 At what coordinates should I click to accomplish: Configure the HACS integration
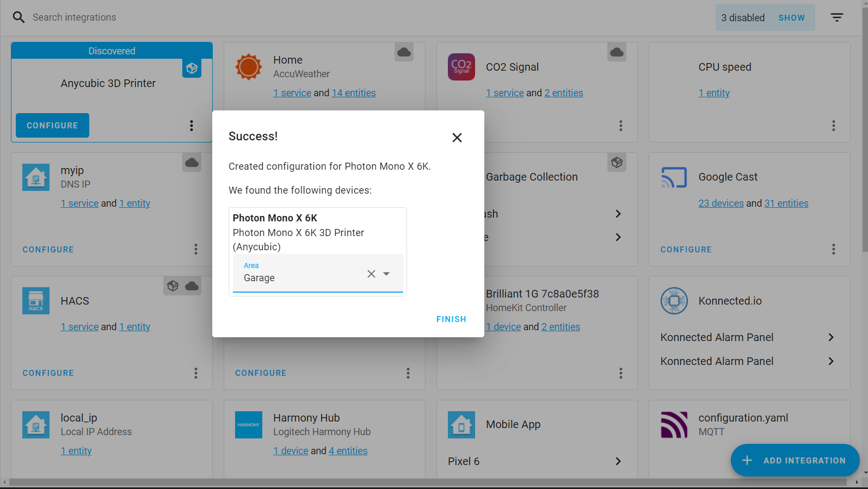[x=48, y=373]
